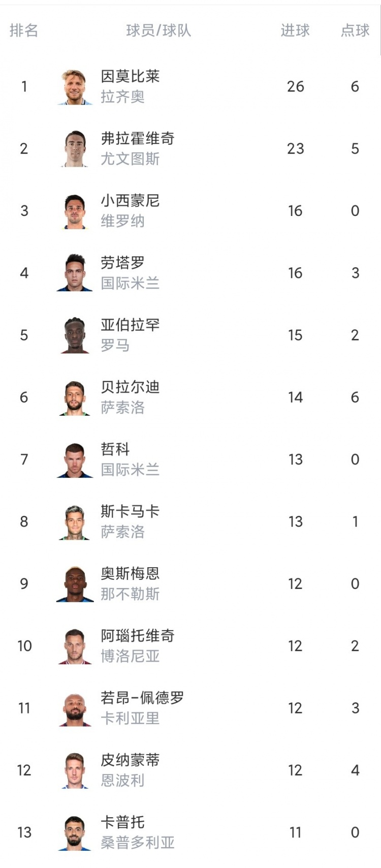
Task: Tap the player photo for 劳塔罗
Action: click(x=75, y=273)
